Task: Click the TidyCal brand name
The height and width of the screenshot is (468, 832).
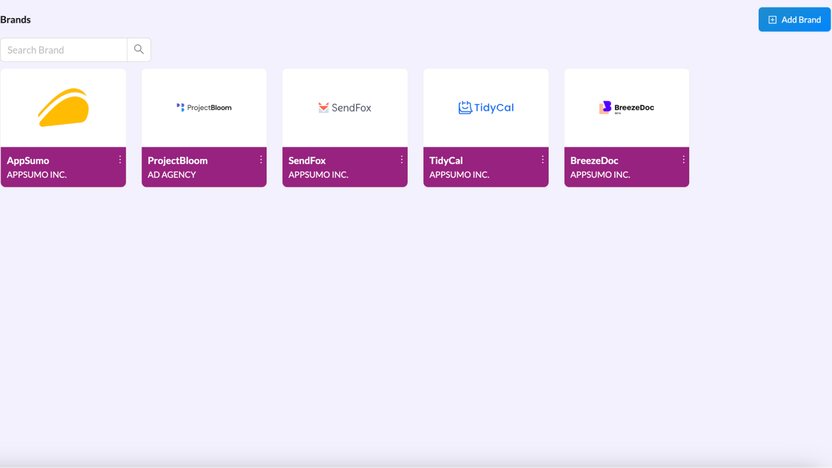Action: click(446, 160)
